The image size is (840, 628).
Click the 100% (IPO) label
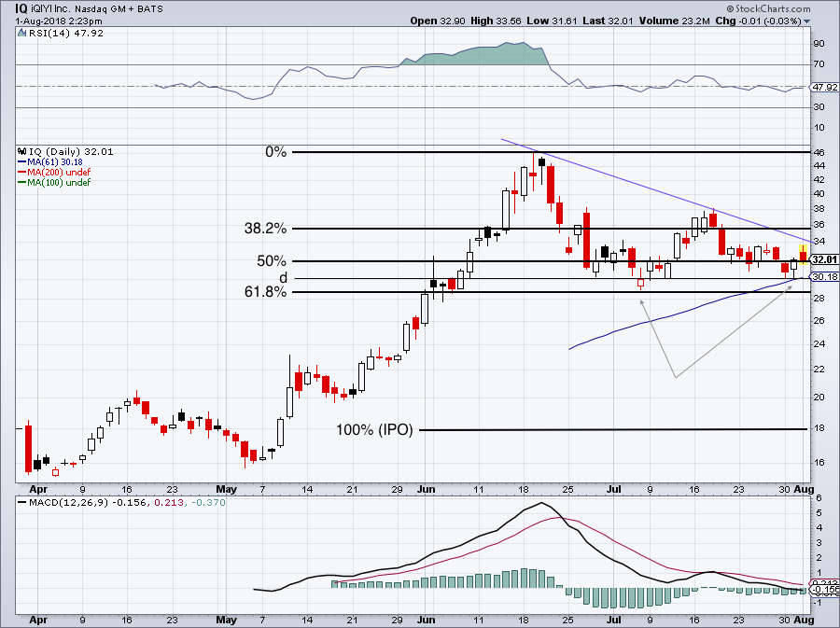374,429
